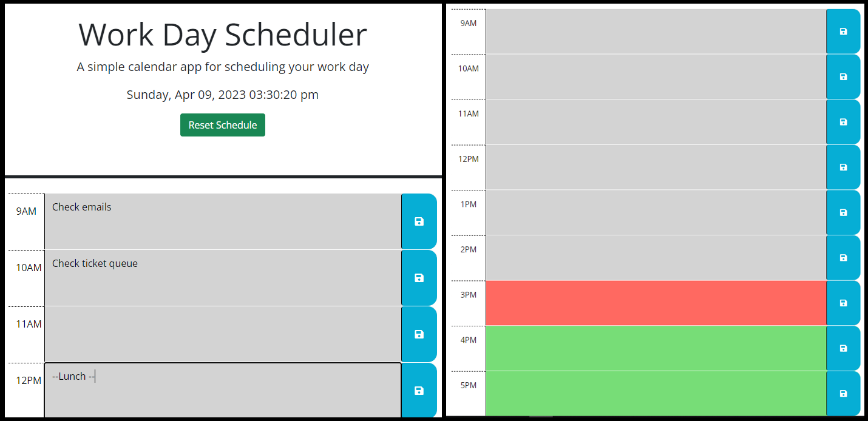Image resolution: width=868 pixels, height=421 pixels.
Task: Save the empty 11AM block on the left
Action: tap(419, 334)
